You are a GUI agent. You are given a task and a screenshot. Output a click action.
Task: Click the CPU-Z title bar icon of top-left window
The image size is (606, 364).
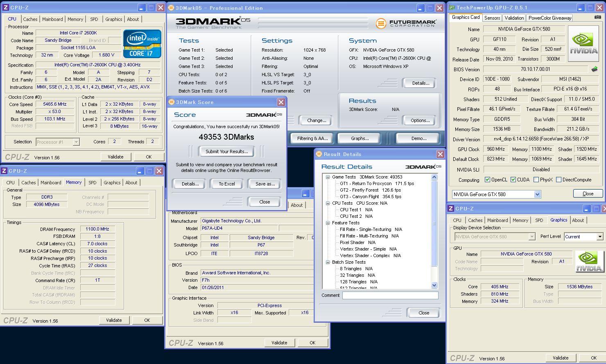point(5,7)
